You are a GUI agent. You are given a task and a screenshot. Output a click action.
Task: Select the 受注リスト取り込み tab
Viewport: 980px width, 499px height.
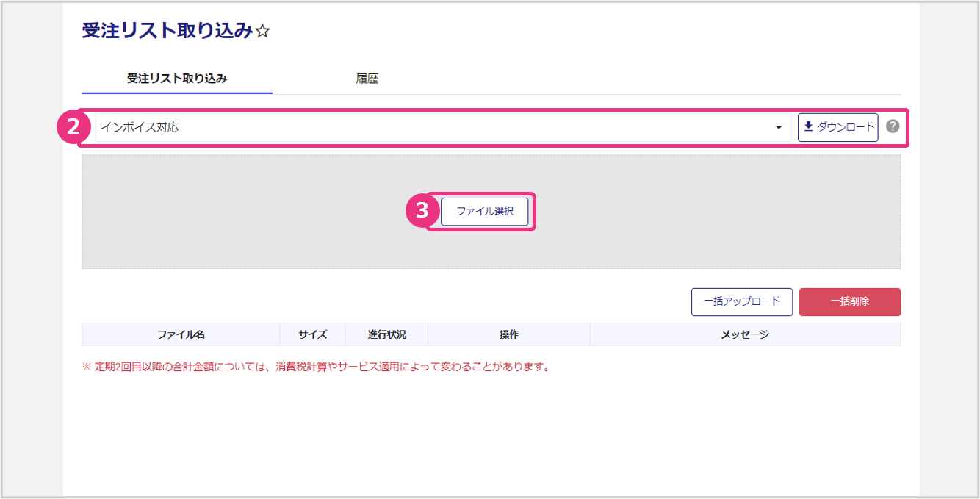click(177, 79)
